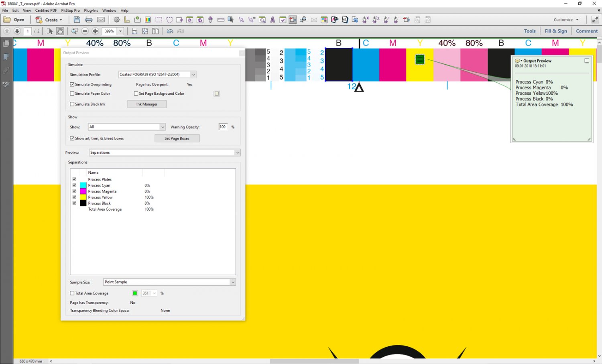Enable Simulate Black Ink checkbox
The image size is (602, 364).
point(72,104)
